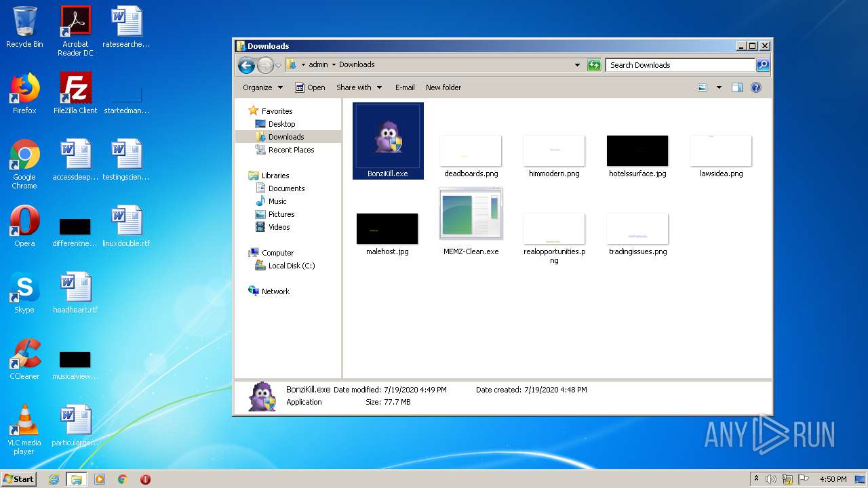
Task: Create a New folder
Action: tap(443, 87)
